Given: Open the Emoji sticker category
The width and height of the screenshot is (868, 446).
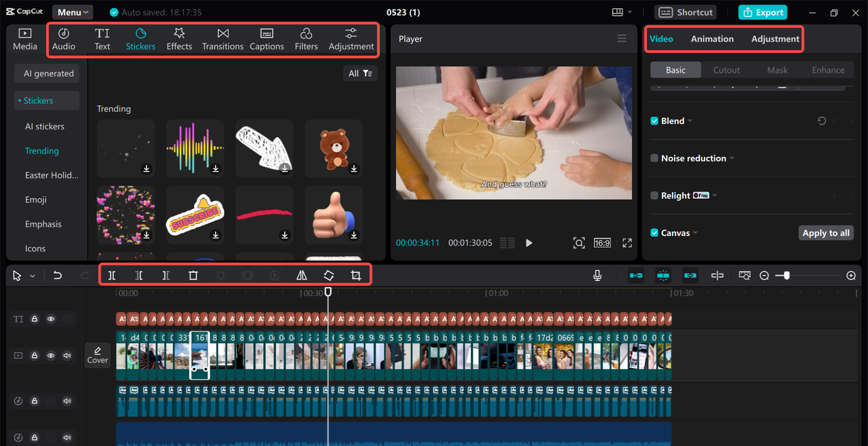Looking at the screenshot, I should pyautogui.click(x=36, y=200).
